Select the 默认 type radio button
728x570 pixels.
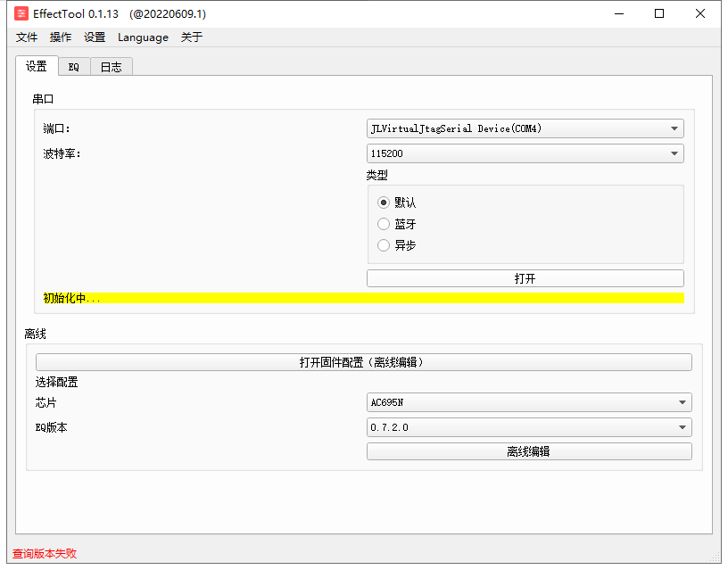pos(384,202)
